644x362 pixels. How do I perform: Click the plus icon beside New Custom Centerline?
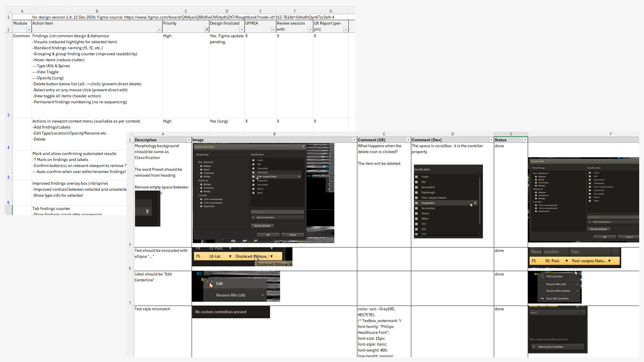tap(534, 347)
